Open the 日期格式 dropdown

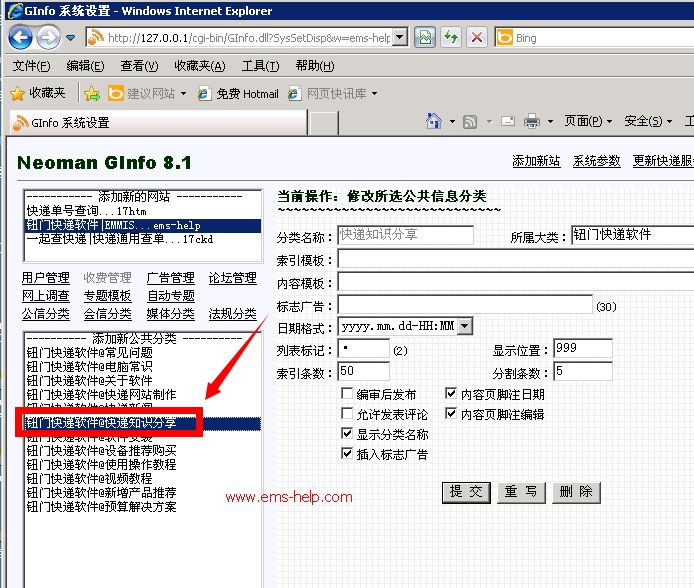click(x=405, y=327)
